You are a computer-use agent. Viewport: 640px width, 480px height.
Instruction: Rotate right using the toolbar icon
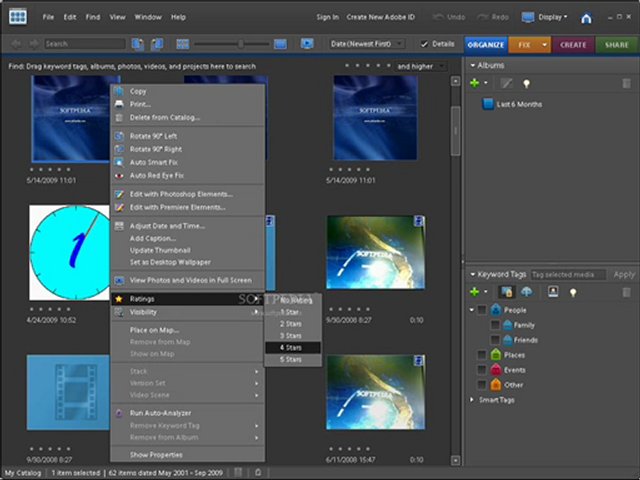click(x=157, y=44)
